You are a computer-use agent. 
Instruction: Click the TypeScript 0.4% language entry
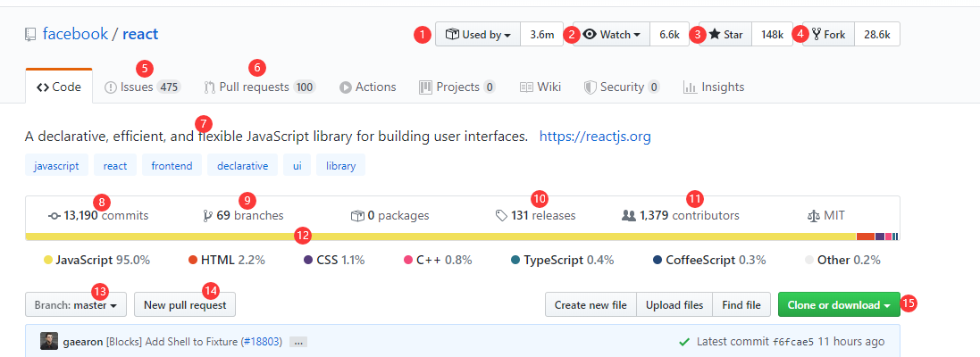pos(563,261)
